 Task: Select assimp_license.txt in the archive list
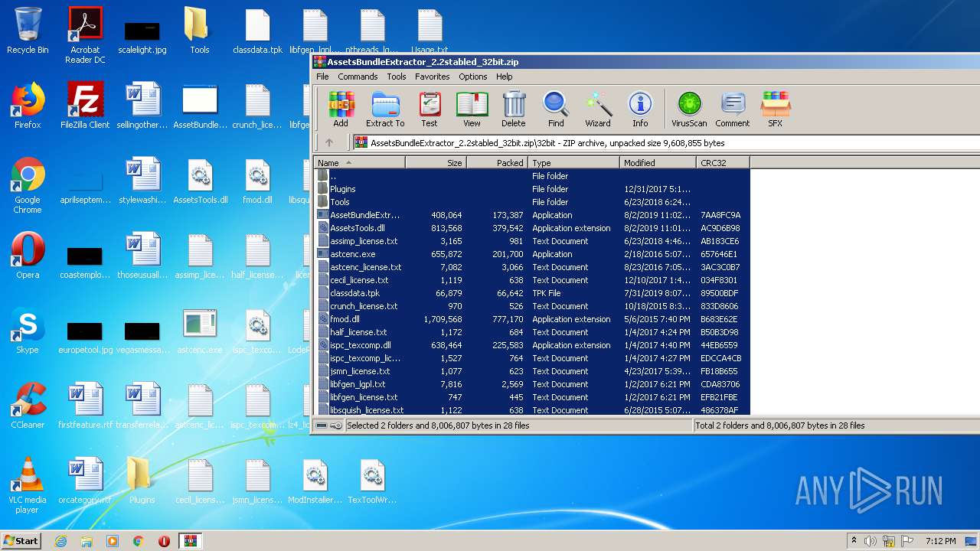(532, 241)
